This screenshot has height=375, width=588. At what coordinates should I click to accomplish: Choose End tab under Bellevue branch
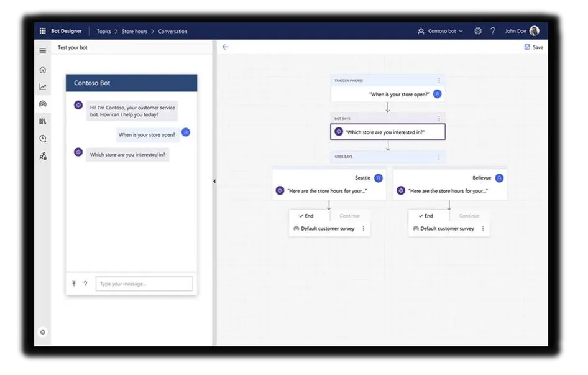click(x=429, y=216)
